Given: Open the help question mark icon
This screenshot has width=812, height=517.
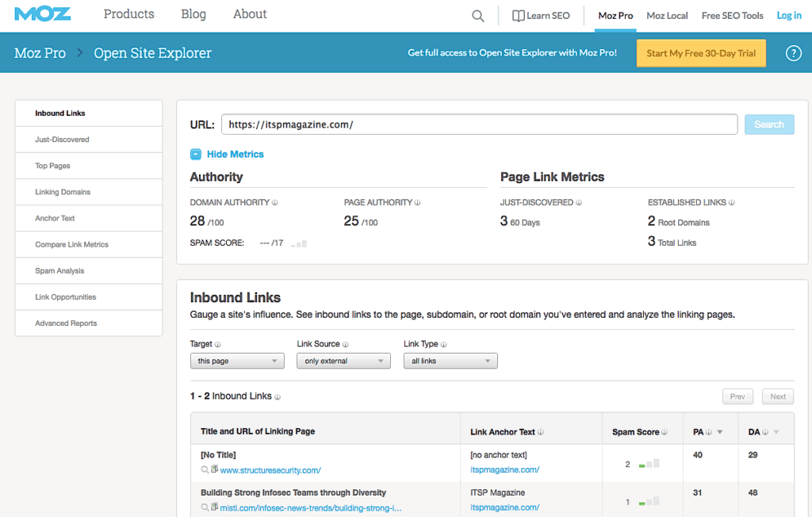Looking at the screenshot, I should [x=793, y=53].
